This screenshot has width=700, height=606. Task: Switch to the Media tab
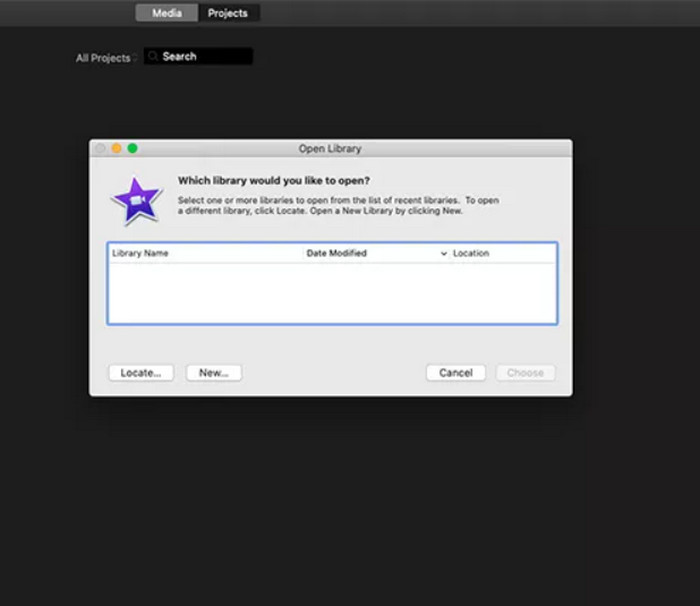coord(167,13)
